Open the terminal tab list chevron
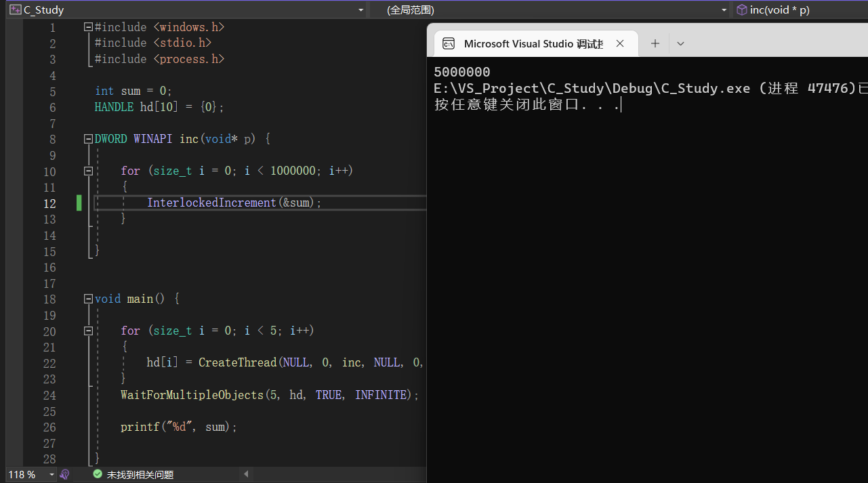868x483 pixels. tap(681, 44)
